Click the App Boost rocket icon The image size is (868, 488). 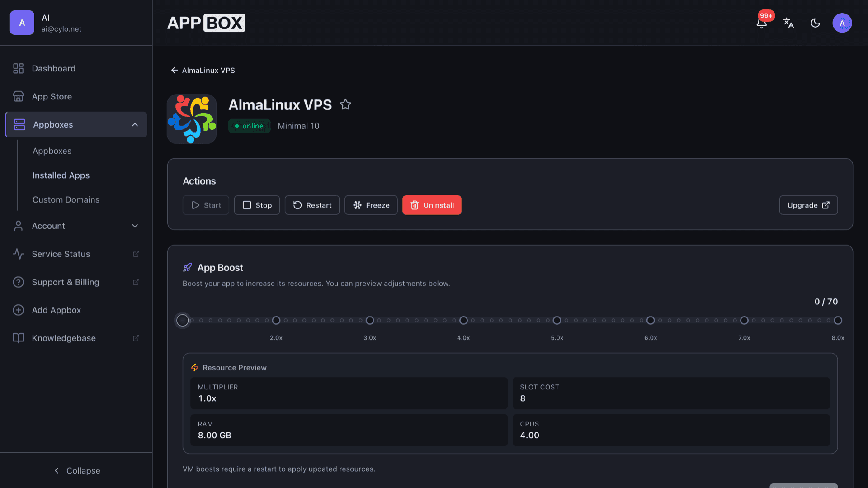[187, 268]
